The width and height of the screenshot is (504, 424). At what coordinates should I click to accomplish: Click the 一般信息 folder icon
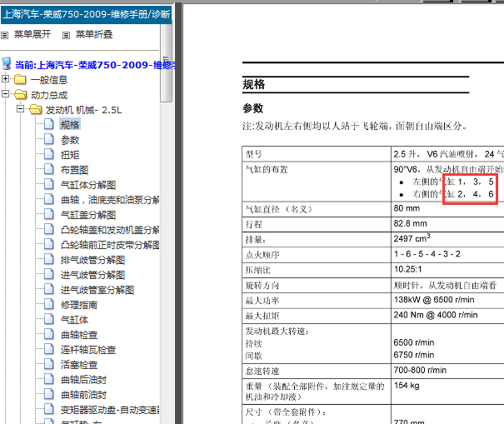(20, 79)
